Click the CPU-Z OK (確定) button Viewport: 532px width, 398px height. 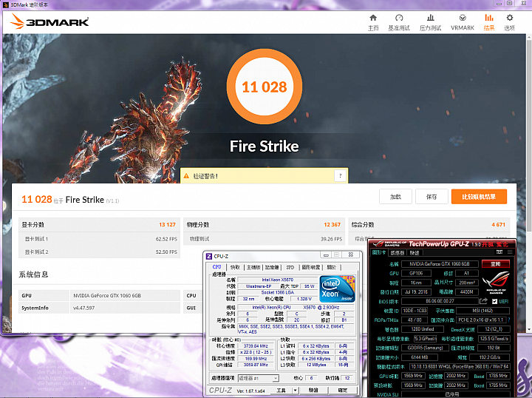(342, 390)
